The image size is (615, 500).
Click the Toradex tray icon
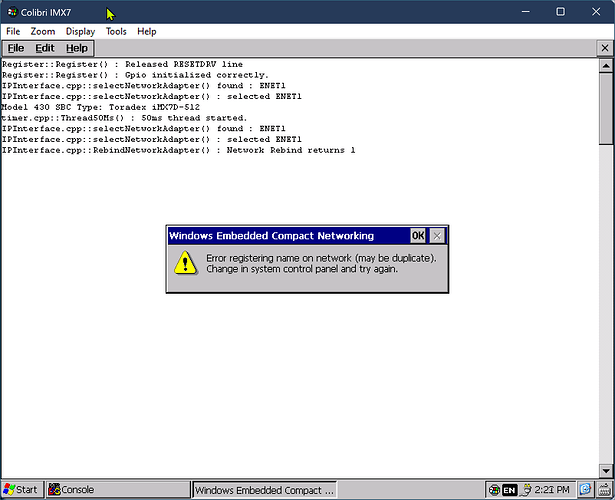pos(494,490)
